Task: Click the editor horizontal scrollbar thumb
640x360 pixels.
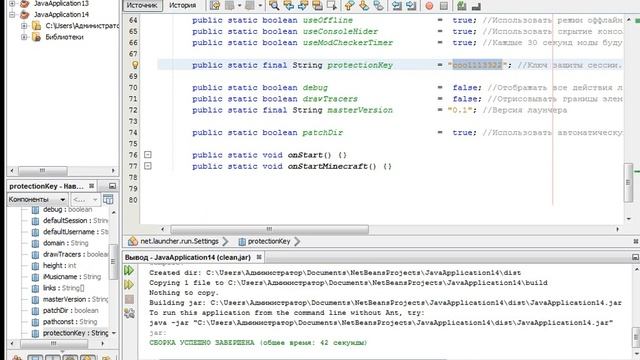Action: coord(269,229)
